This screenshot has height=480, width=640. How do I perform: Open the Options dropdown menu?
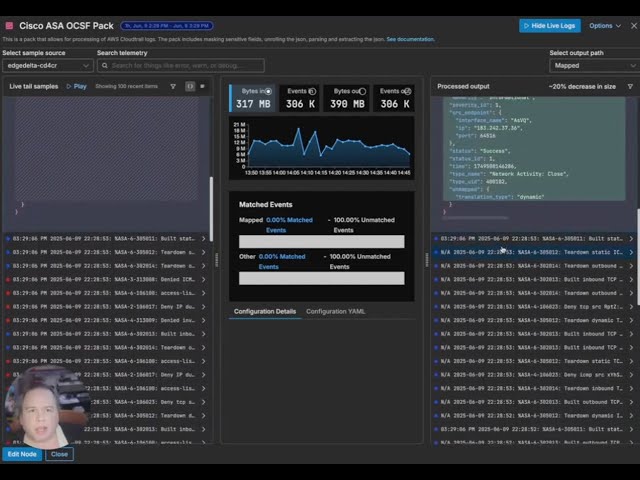pos(605,26)
